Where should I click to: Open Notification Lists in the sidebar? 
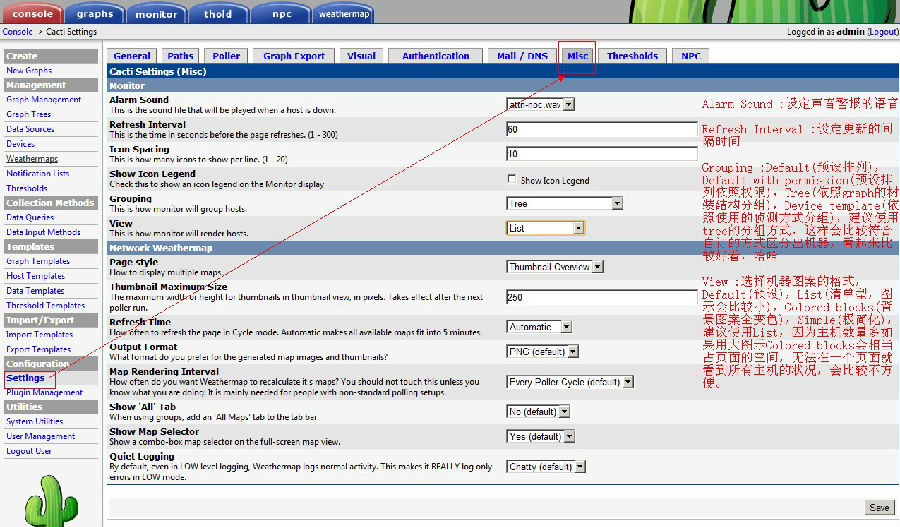coord(38,173)
